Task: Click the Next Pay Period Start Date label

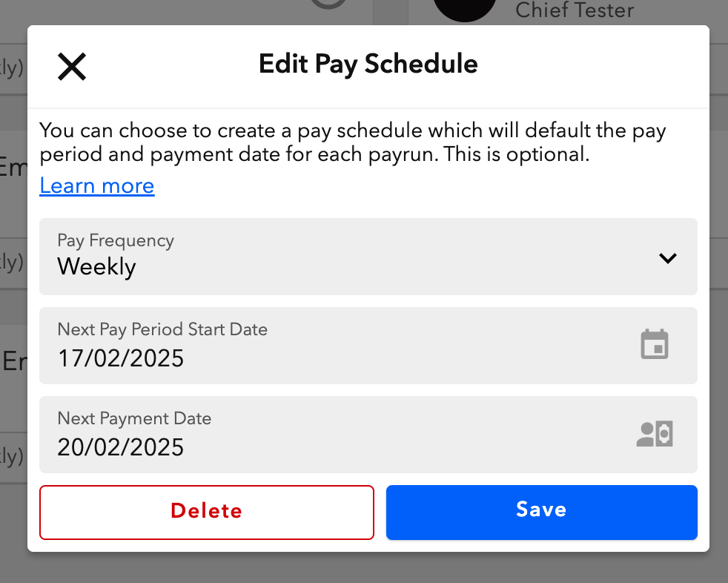Action: (x=162, y=329)
